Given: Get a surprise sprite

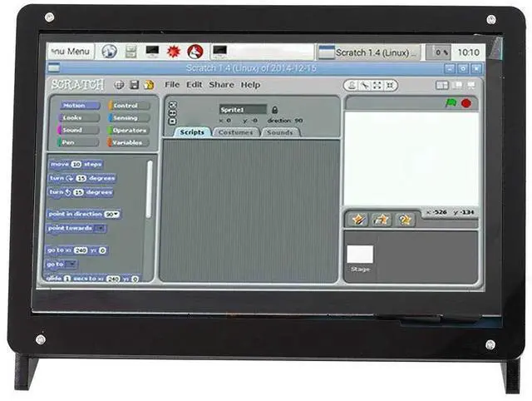Looking at the screenshot, I should [x=405, y=220].
